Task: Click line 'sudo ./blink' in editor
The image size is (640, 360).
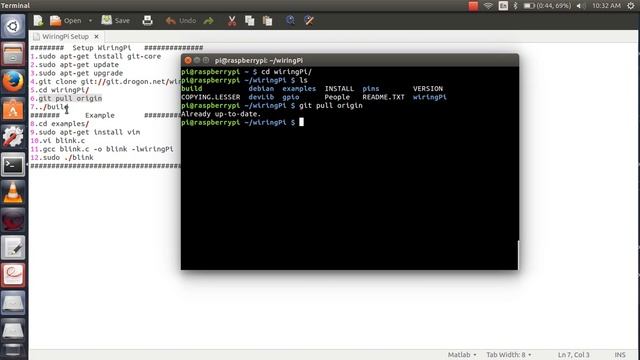Action: pos(68,158)
